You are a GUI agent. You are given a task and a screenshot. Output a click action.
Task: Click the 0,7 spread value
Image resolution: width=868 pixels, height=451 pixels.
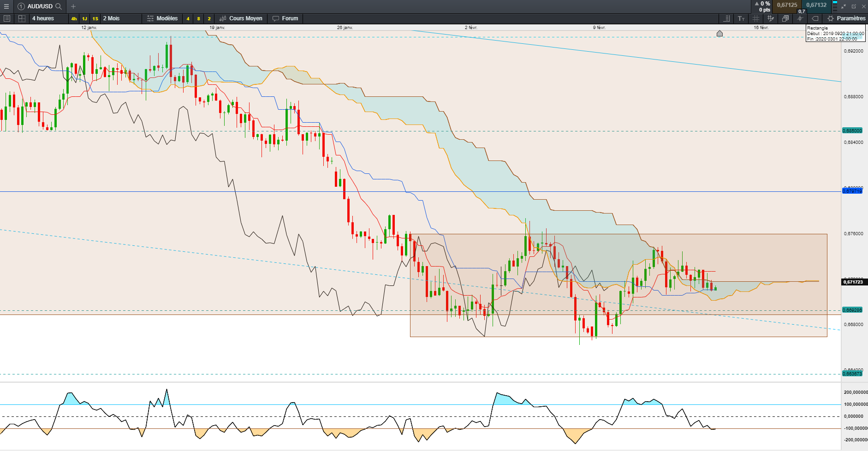point(802,12)
